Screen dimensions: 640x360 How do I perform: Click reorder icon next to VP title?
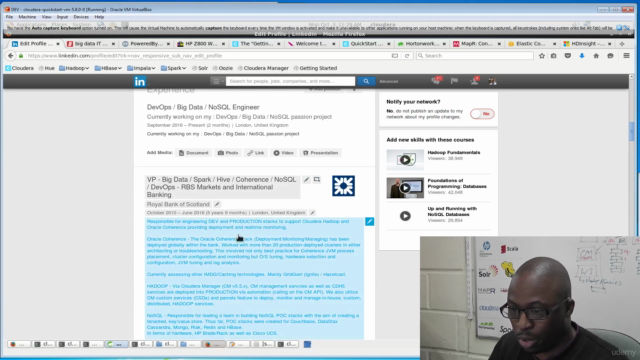[317, 180]
